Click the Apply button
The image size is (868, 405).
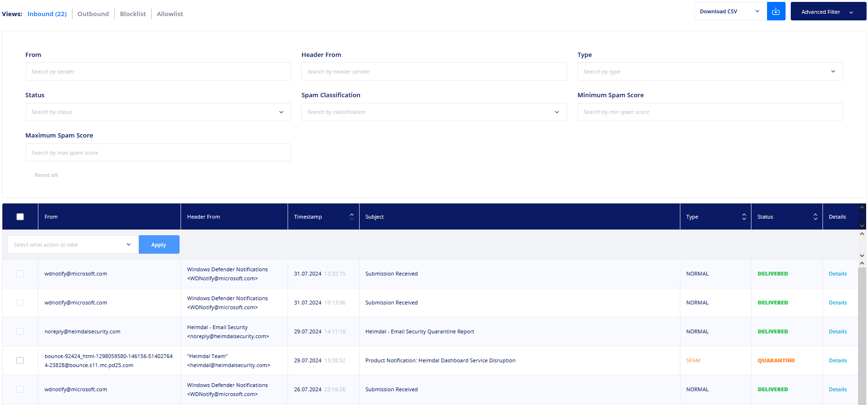[159, 245]
